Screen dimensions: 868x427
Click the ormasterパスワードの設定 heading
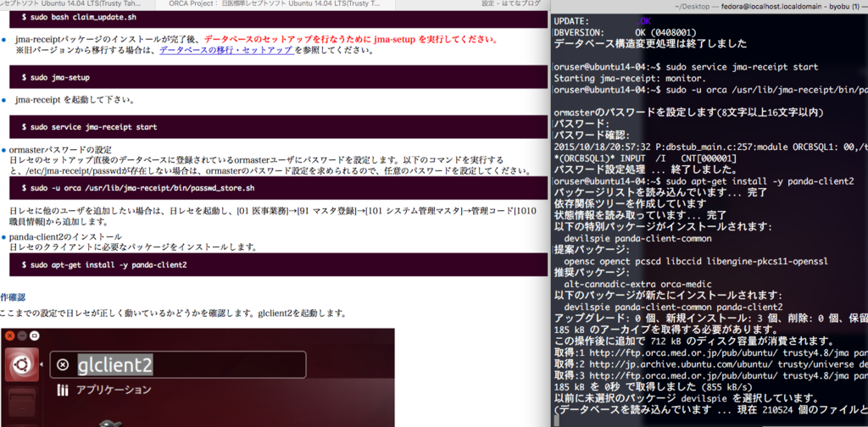tap(60, 150)
